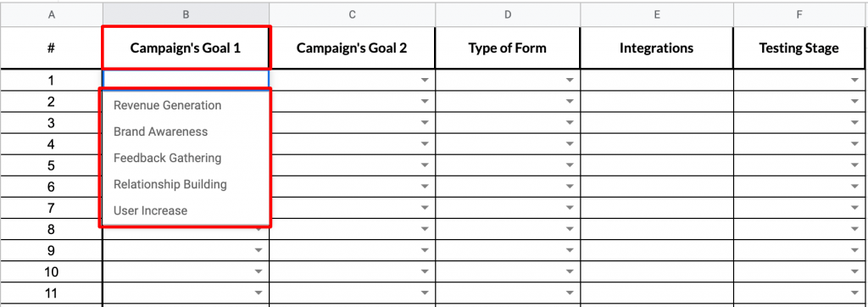Select the Integrations cell in row 3
This screenshot has height=307, width=868.
(657, 123)
